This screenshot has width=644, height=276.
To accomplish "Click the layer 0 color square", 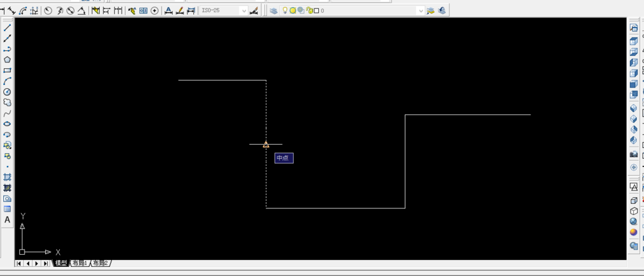I will click(316, 11).
